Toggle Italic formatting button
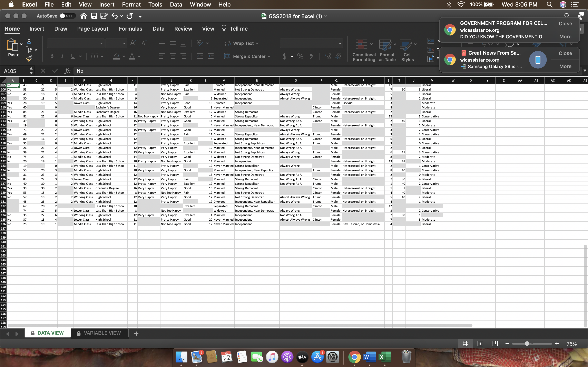The width and height of the screenshot is (588, 367). [x=62, y=56]
